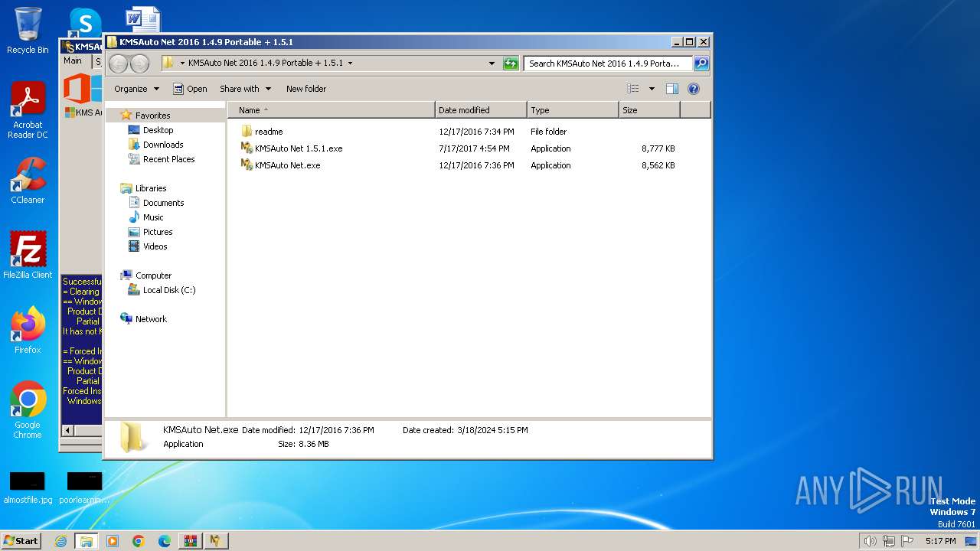This screenshot has height=551, width=980.
Task: Open Recycle Bin on desktop
Action: point(28,31)
